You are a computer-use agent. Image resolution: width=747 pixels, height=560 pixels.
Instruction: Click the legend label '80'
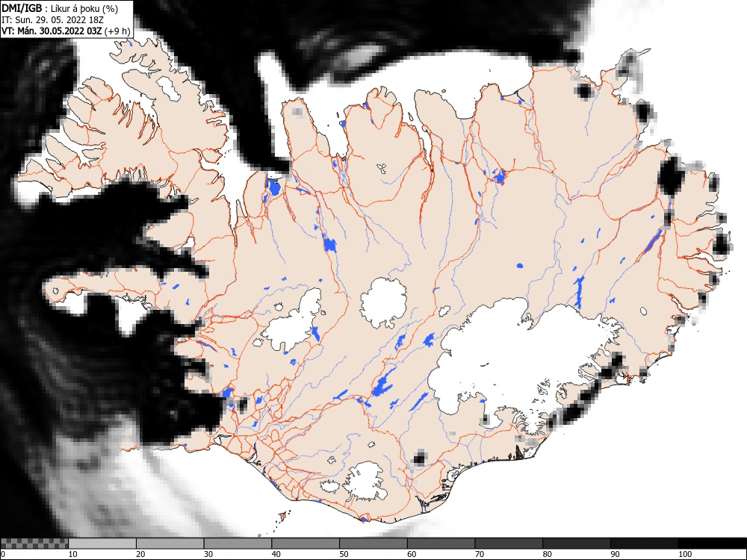[548, 554]
